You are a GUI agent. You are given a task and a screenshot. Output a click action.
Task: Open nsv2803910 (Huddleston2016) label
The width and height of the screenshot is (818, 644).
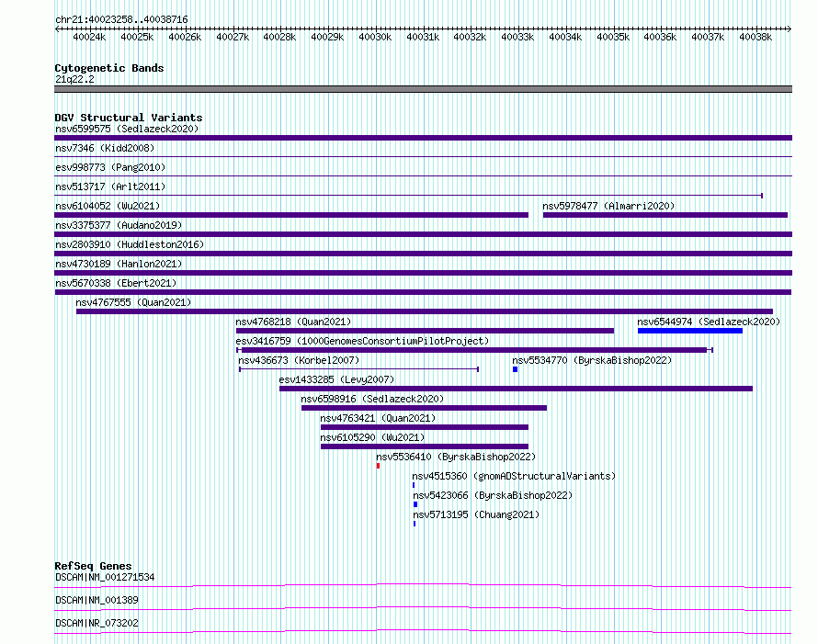tap(130, 244)
